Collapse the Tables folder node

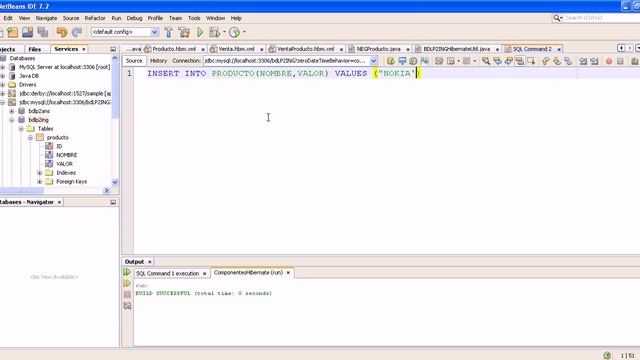tap(21, 129)
